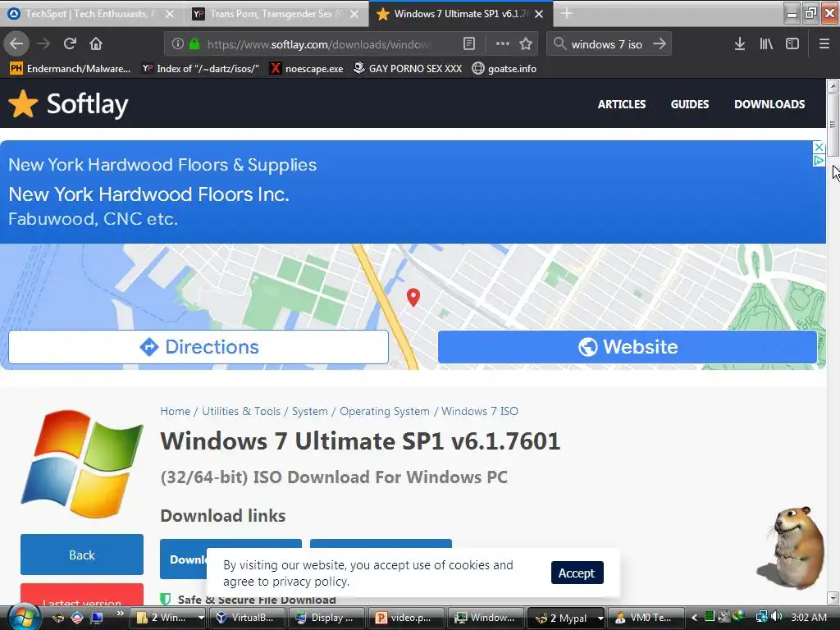
Task: Click the AdChoices triangle icon
Action: (819, 160)
